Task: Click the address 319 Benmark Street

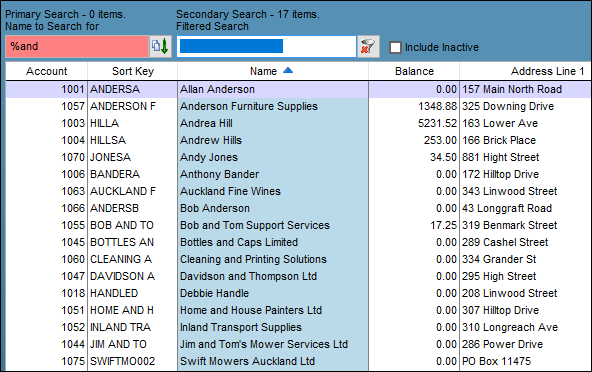Action: click(x=510, y=225)
